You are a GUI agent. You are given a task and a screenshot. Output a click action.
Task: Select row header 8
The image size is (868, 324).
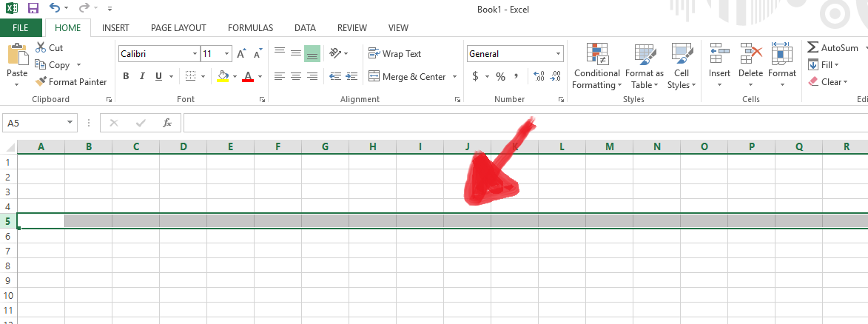(8, 266)
